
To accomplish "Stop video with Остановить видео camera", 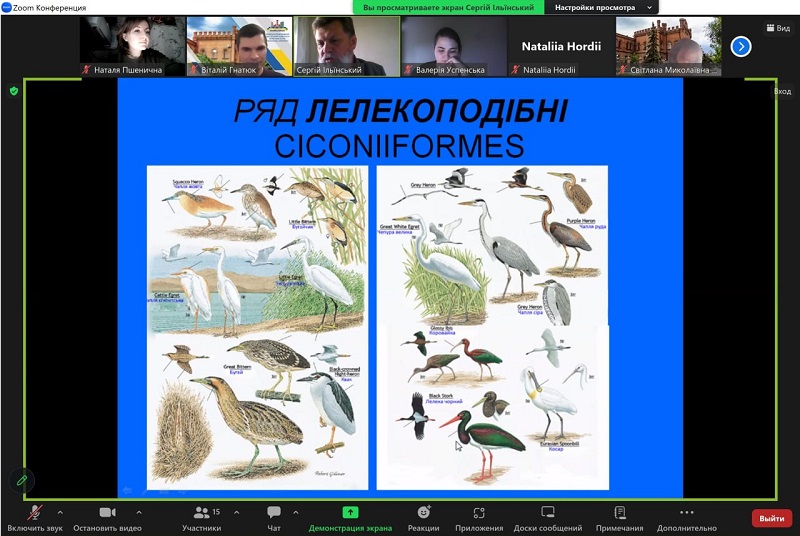I will [x=107, y=518].
